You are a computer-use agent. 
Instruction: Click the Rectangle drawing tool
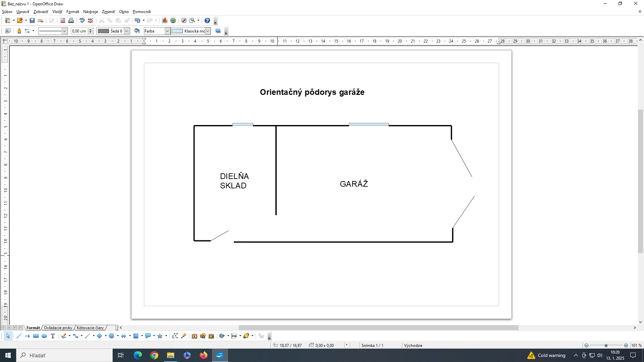36,336
